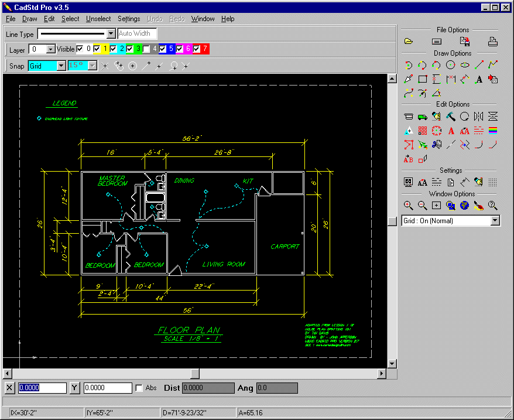Click the X coordinate button
This screenshot has height=420, width=514.
pos(9,388)
